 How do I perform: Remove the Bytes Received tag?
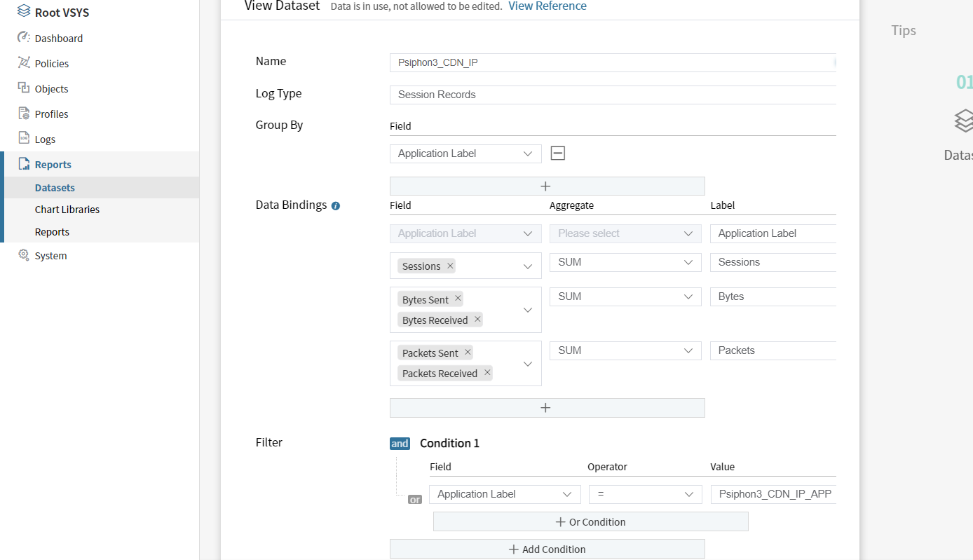click(x=477, y=320)
